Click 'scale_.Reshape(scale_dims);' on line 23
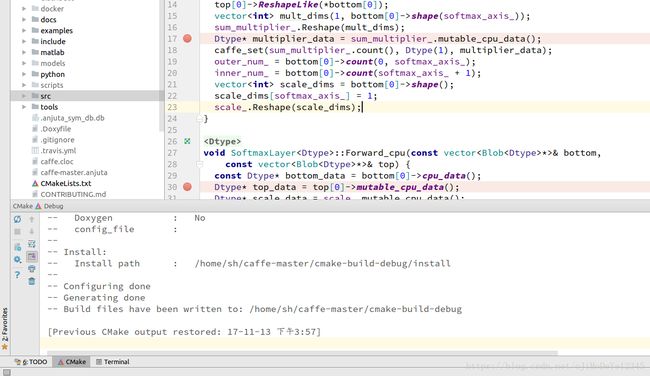The height and width of the screenshot is (376, 650). (x=288, y=107)
